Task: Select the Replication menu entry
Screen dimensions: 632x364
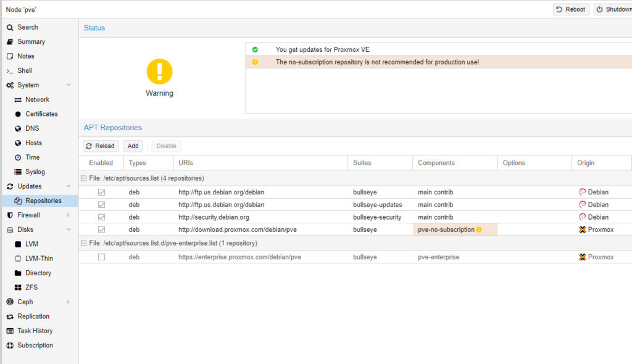Action: [x=39, y=316]
